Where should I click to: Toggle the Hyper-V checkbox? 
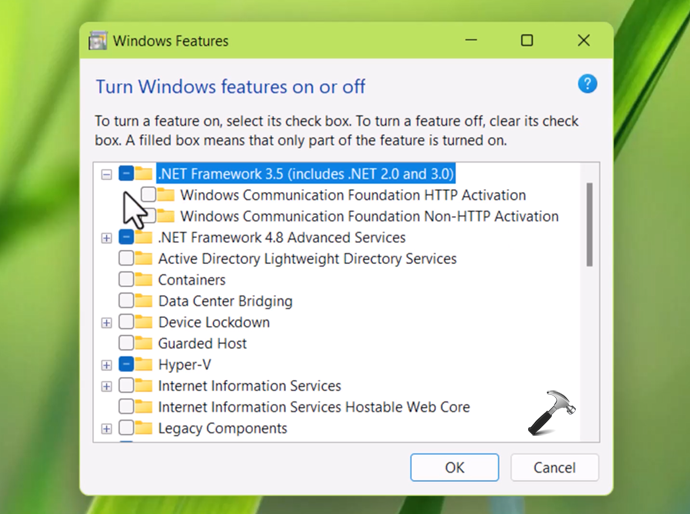(x=126, y=364)
